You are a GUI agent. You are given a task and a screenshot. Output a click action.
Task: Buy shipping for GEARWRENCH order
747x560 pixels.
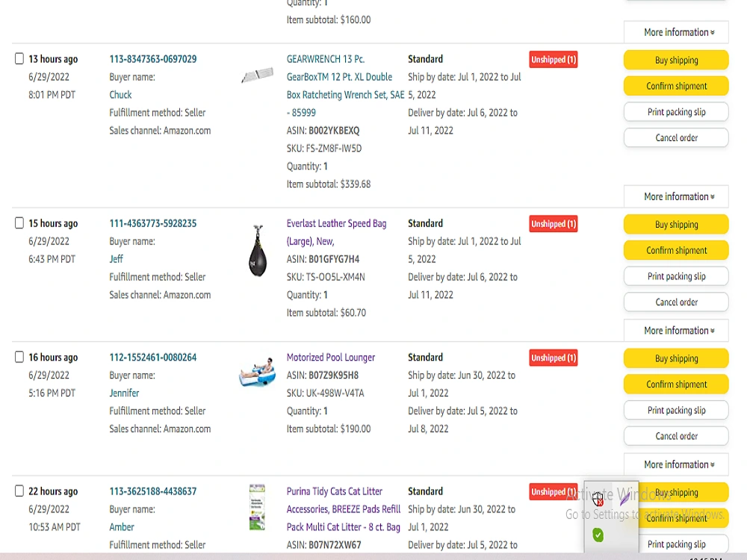(676, 60)
